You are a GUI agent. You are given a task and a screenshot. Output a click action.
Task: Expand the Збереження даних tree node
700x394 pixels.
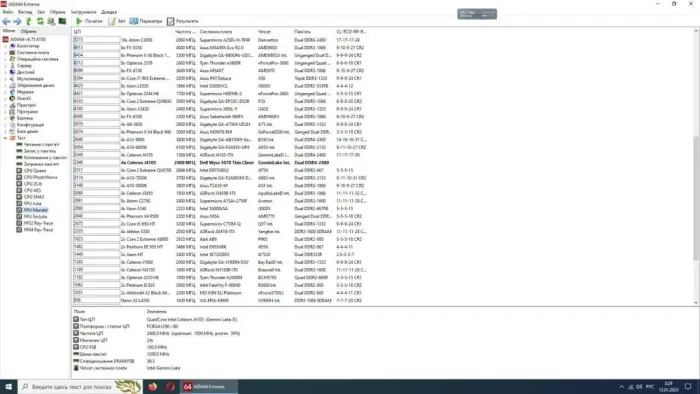pyautogui.click(x=5, y=85)
